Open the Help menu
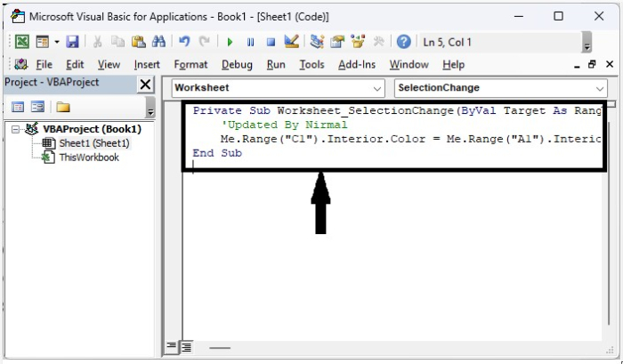Viewport: 623px width, 364px height. (453, 65)
